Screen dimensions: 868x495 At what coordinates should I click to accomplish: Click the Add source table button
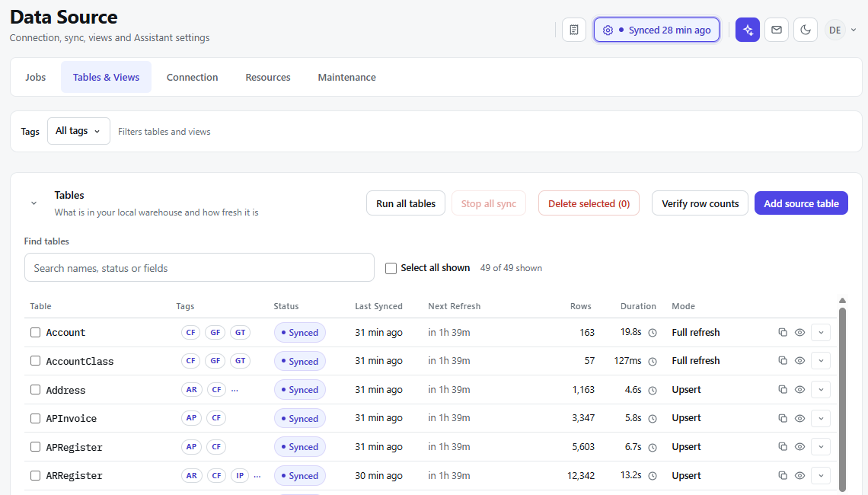coord(801,203)
